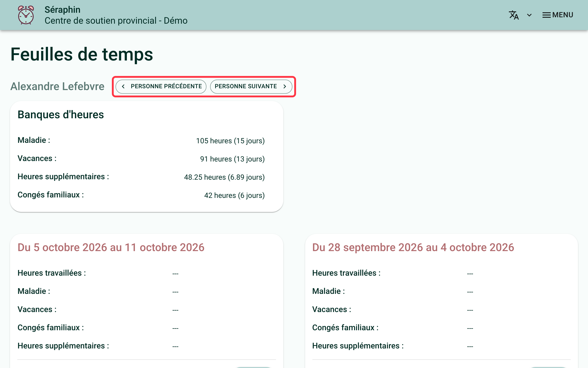Click Vacances label in 28 septembre card

click(332, 309)
